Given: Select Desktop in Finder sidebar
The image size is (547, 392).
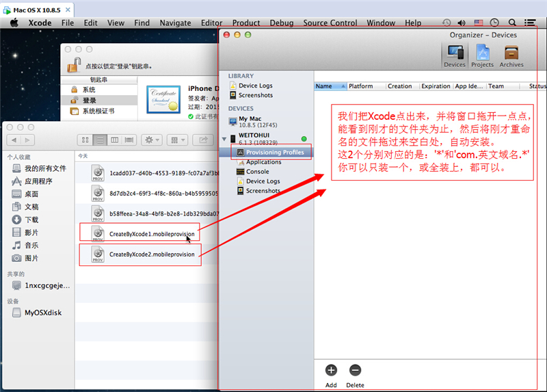Looking at the screenshot, I should (x=25, y=194).
